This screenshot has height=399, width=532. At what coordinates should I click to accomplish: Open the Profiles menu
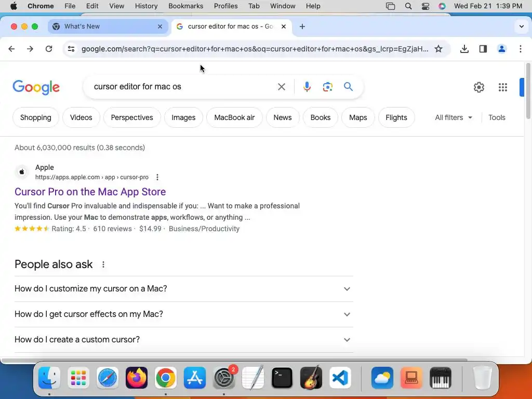225,6
